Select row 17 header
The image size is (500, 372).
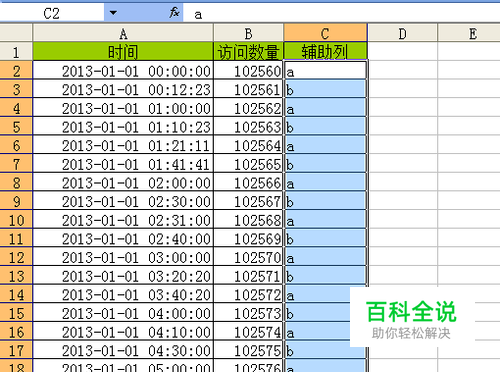tap(16, 350)
